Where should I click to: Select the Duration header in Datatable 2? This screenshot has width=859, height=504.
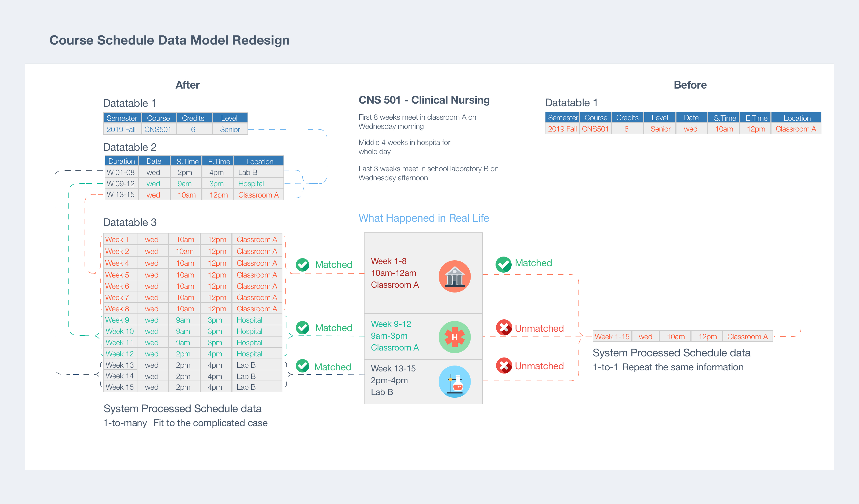click(122, 161)
